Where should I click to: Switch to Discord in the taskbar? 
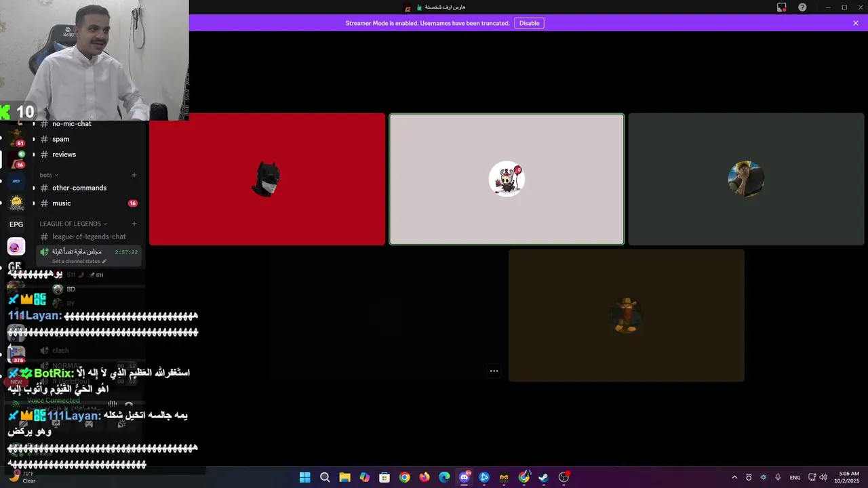[465, 477]
